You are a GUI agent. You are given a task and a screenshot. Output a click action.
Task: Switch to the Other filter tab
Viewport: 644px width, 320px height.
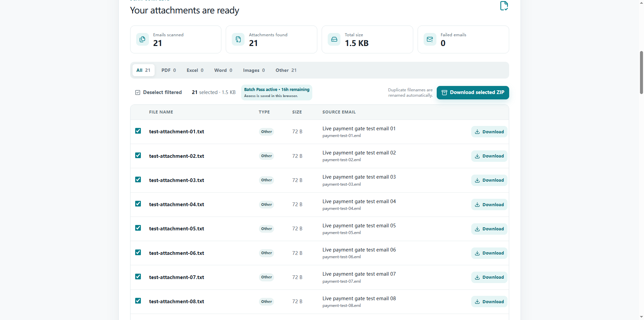coord(286,70)
